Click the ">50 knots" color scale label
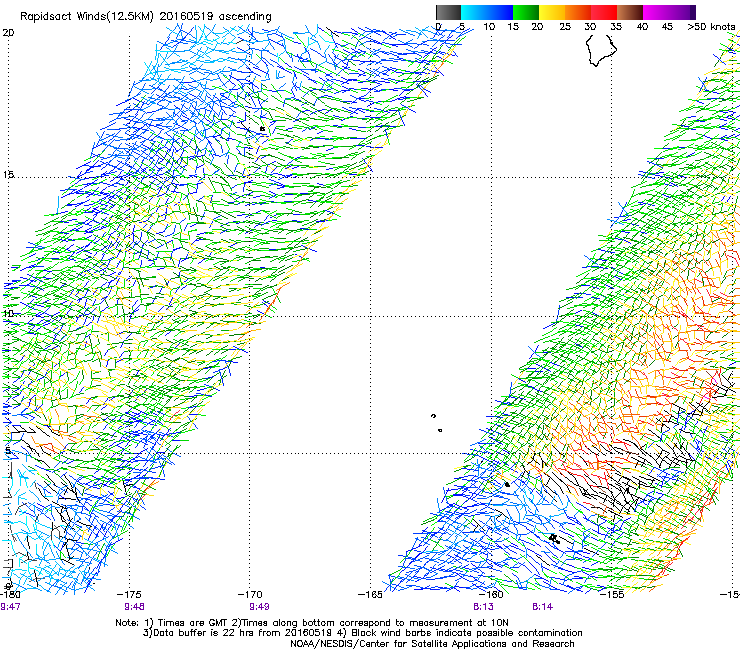The image size is (740, 650). click(x=711, y=27)
